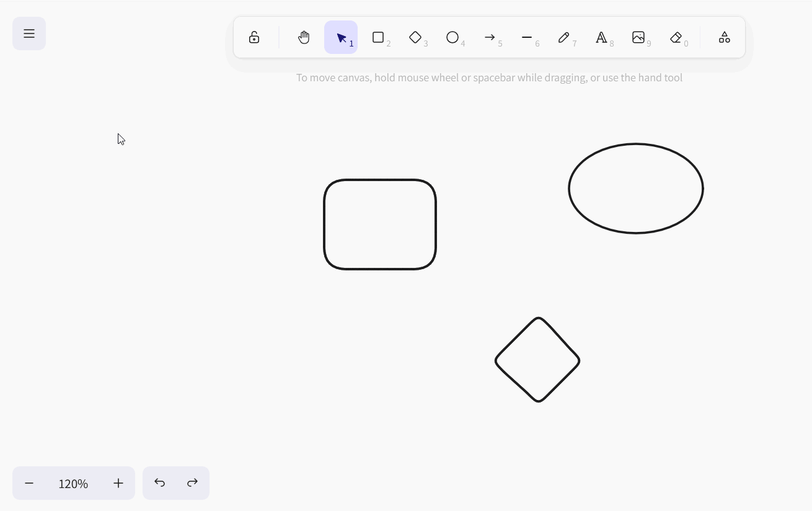Toggle the keep-tool-active lock icon
The height and width of the screenshot is (511, 812).
point(254,38)
